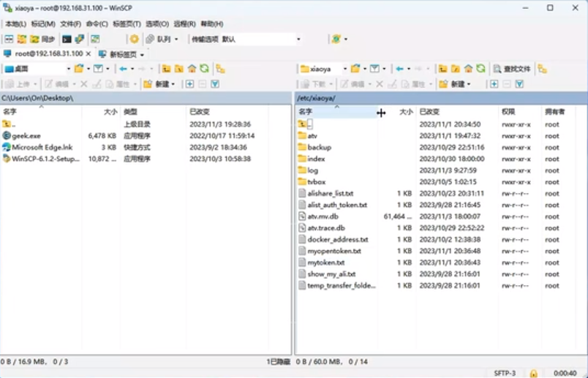Go back in local panel history
Image resolution: width=588 pixels, height=378 pixels.
coord(123,69)
